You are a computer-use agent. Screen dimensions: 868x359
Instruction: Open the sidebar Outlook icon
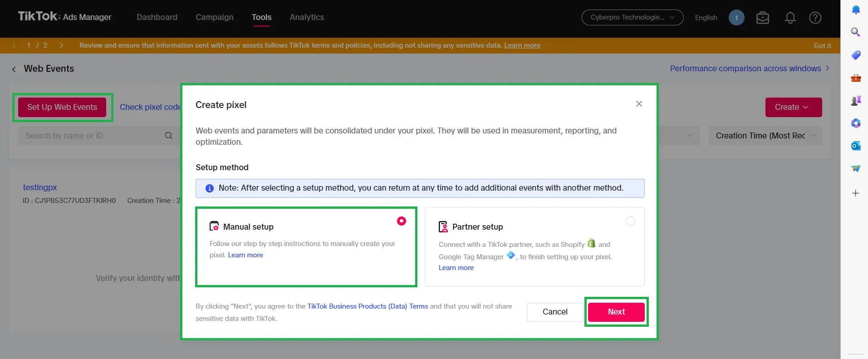tap(856, 146)
